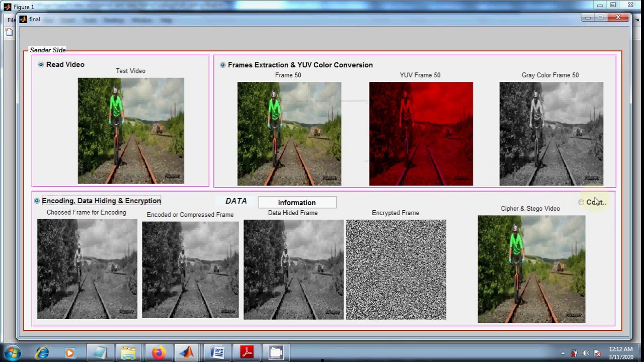Viewport: 644px width, 362px height.
Task: Select the Cont.. radio button
Action: 581,202
